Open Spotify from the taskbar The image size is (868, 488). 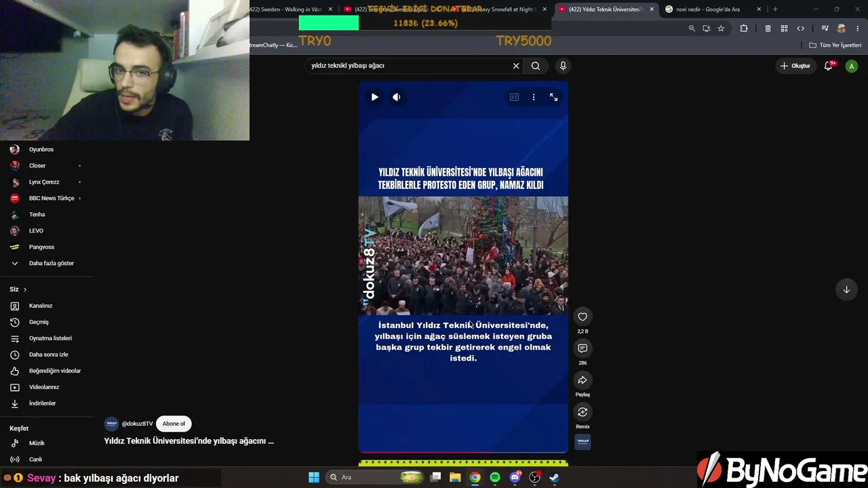click(495, 477)
